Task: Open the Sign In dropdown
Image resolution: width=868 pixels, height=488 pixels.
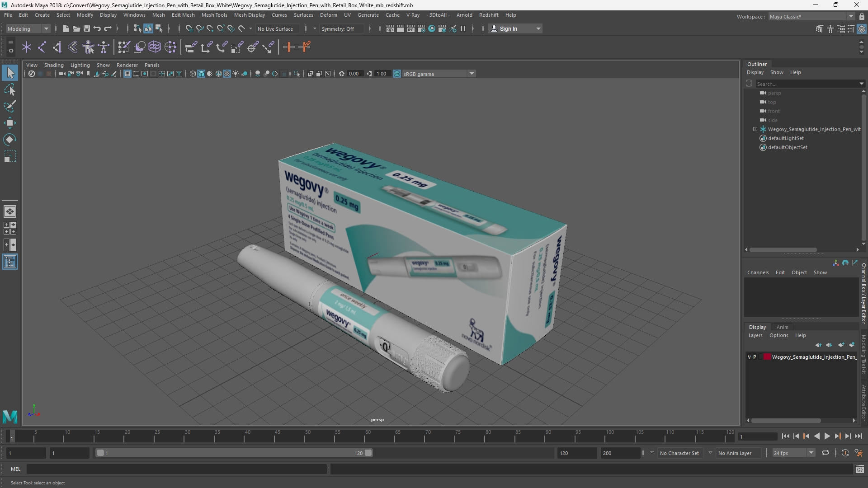Action: coord(515,28)
